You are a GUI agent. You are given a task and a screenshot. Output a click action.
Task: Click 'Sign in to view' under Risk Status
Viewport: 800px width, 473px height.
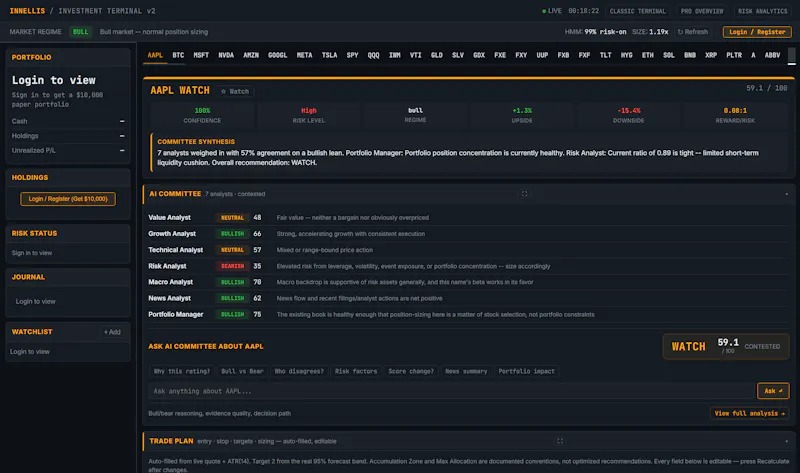click(x=32, y=253)
